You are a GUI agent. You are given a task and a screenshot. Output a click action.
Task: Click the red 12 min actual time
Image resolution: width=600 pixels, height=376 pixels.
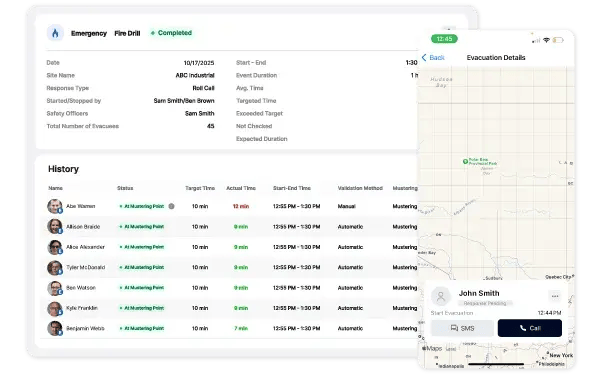point(241,206)
